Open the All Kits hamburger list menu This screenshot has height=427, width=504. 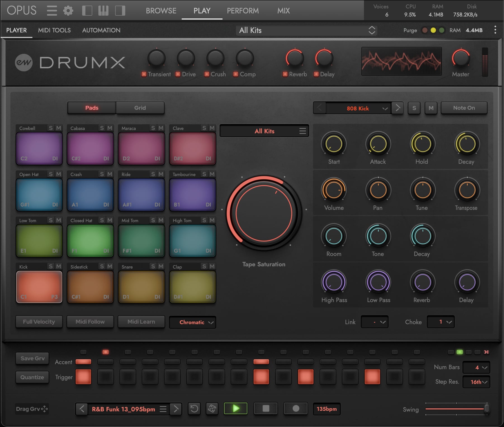click(x=302, y=131)
